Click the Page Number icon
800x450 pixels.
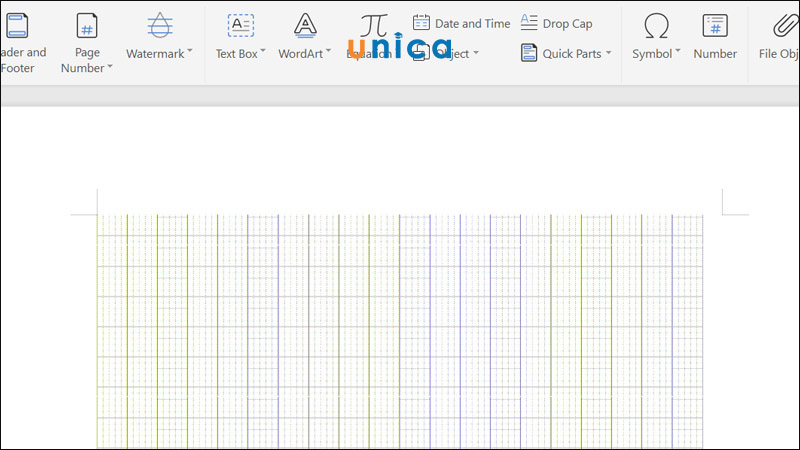point(87,26)
